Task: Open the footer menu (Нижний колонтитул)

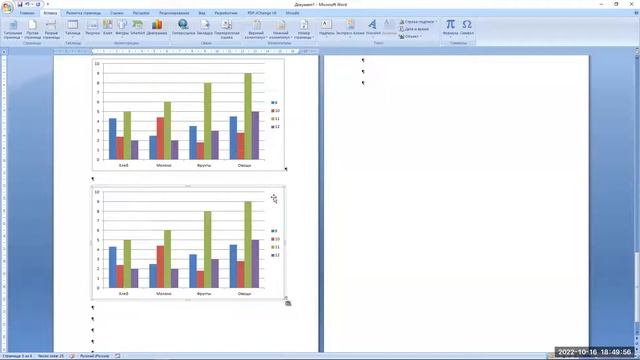Action: click(280, 29)
